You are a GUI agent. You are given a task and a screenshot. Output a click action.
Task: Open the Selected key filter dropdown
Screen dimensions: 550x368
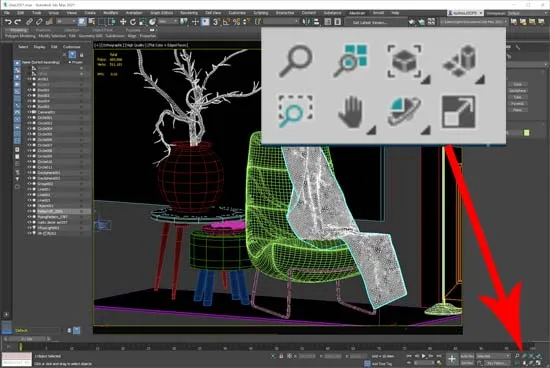(x=494, y=356)
